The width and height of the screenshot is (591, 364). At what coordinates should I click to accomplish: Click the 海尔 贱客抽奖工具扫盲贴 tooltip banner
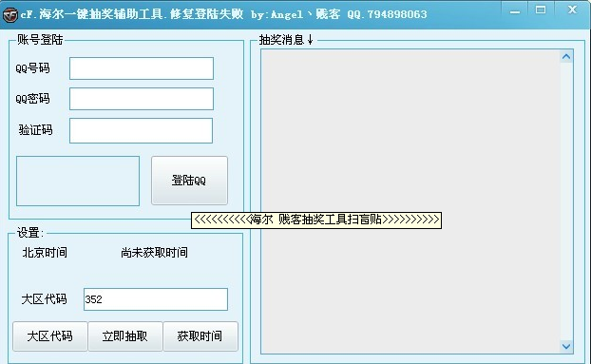coord(316,220)
